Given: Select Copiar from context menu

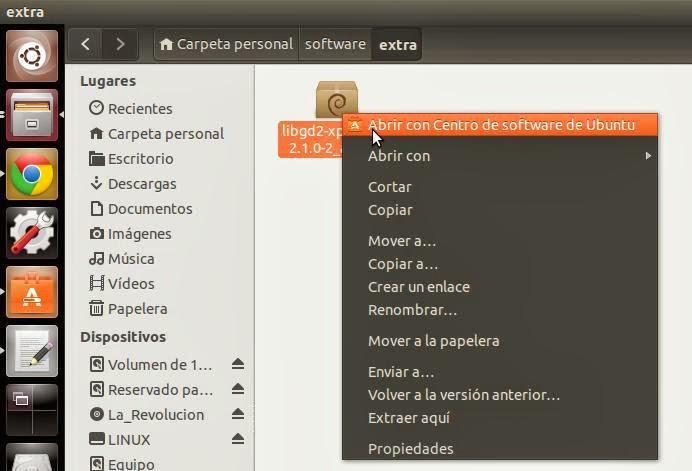Looking at the screenshot, I should tap(500, 210).
